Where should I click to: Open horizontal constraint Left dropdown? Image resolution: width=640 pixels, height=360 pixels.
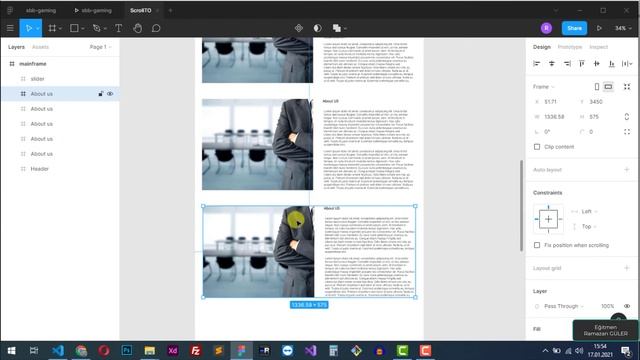tap(589, 211)
